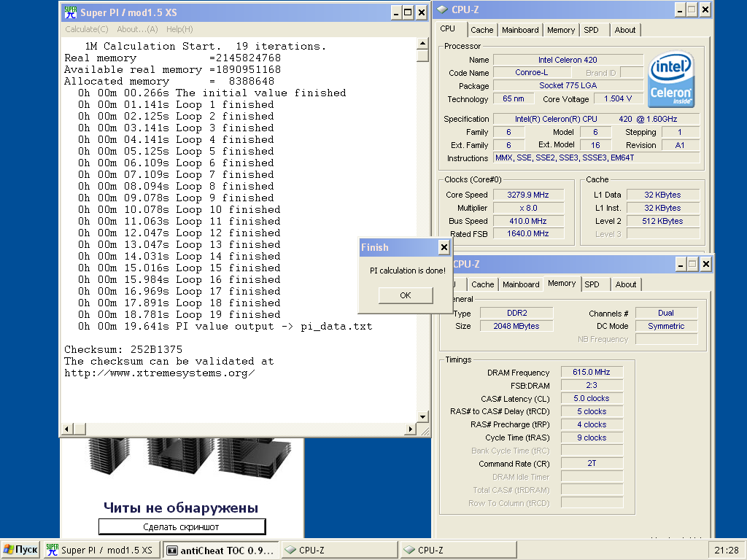
Task: Click the Package value Socket 775 LGA
Action: [x=568, y=86]
